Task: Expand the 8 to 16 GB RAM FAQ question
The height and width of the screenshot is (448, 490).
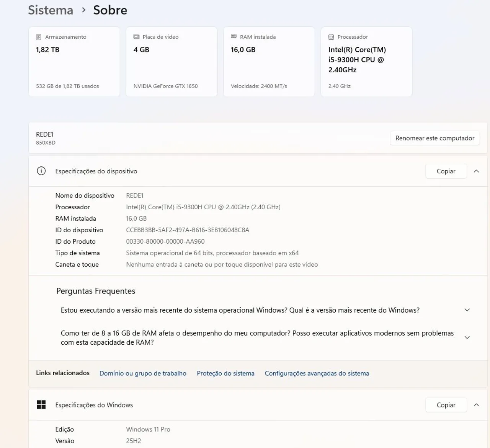Action: coord(467,337)
